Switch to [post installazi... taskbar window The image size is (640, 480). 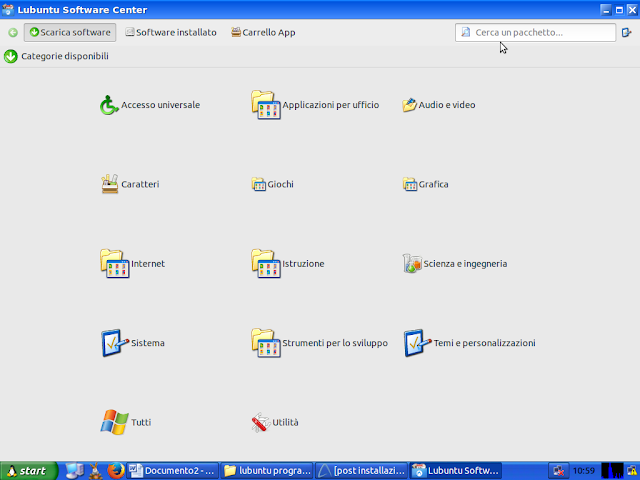point(362,471)
